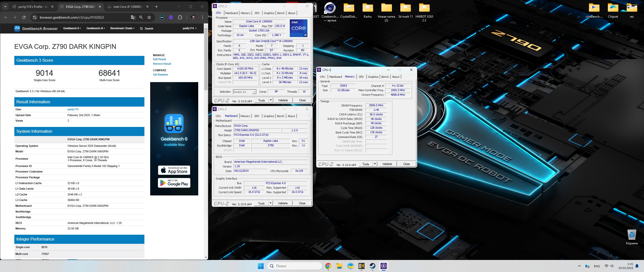The height and width of the screenshot is (272, 644).
Task: Open the BM app in taskbar
Action: coord(361,266)
